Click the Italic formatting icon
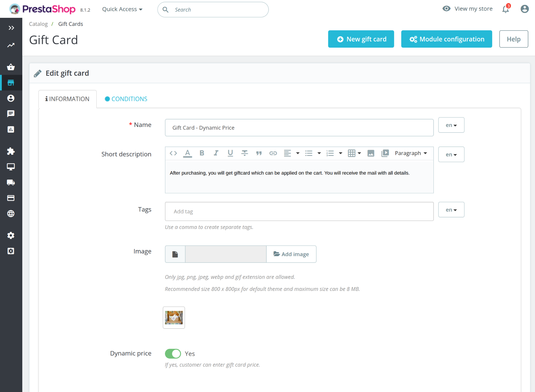 point(216,153)
